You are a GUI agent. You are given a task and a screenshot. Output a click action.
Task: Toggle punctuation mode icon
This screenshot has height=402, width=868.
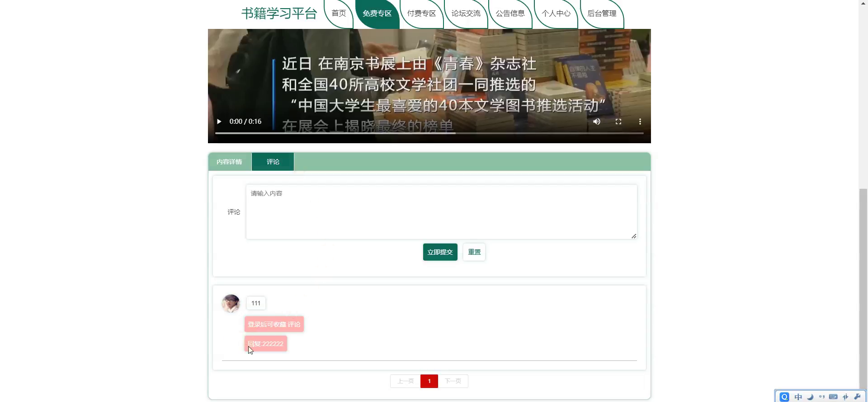tap(822, 397)
